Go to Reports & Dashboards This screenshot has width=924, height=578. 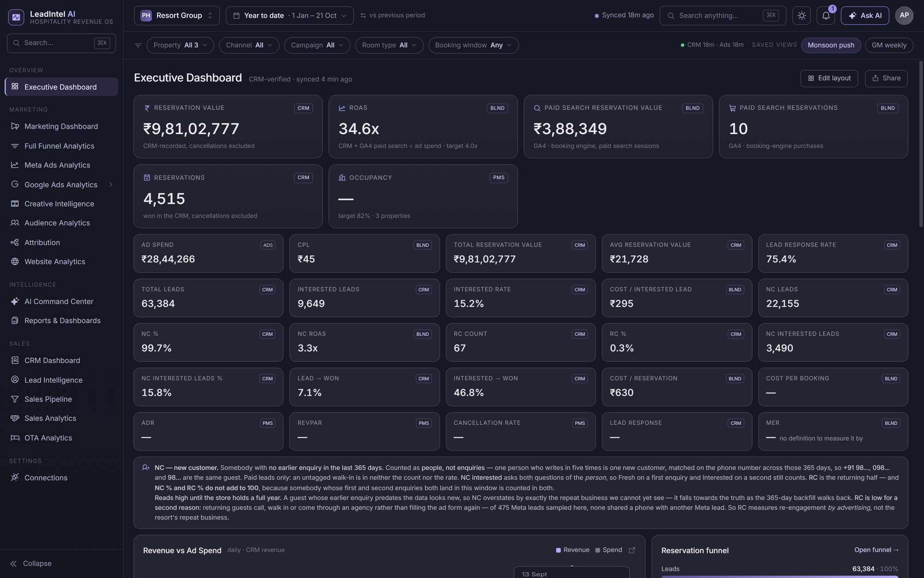tap(61, 320)
